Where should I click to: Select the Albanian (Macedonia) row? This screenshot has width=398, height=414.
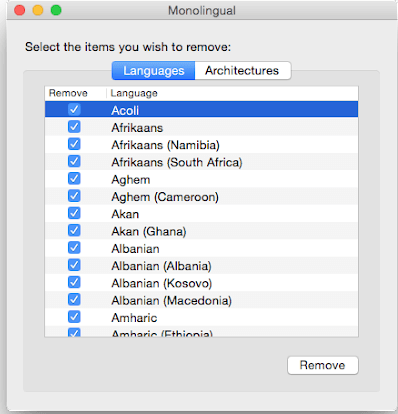pos(202,300)
